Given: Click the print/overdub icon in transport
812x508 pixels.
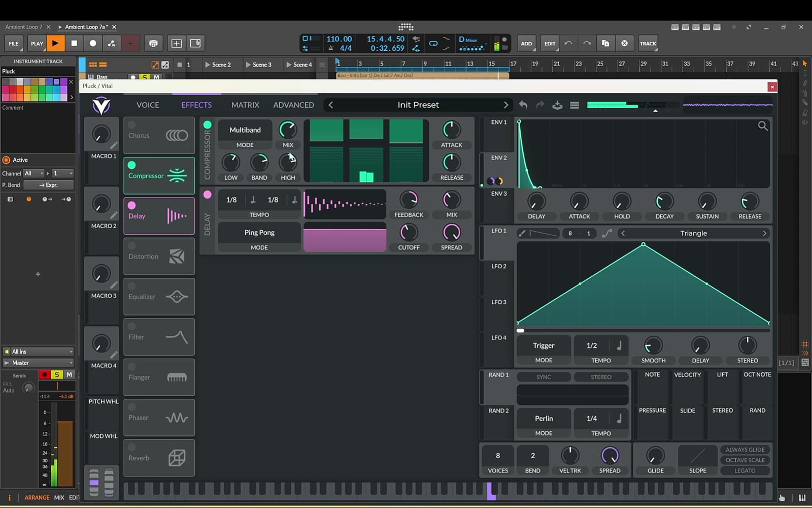Looking at the screenshot, I should (153, 43).
